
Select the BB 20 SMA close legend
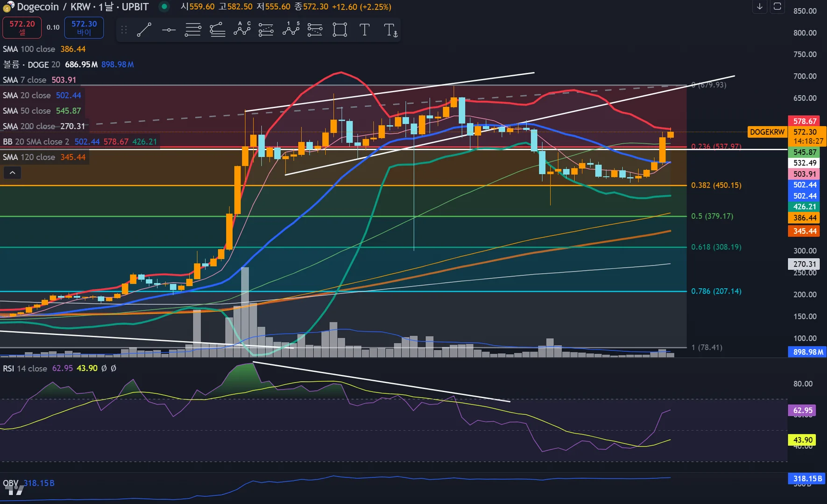pos(80,141)
